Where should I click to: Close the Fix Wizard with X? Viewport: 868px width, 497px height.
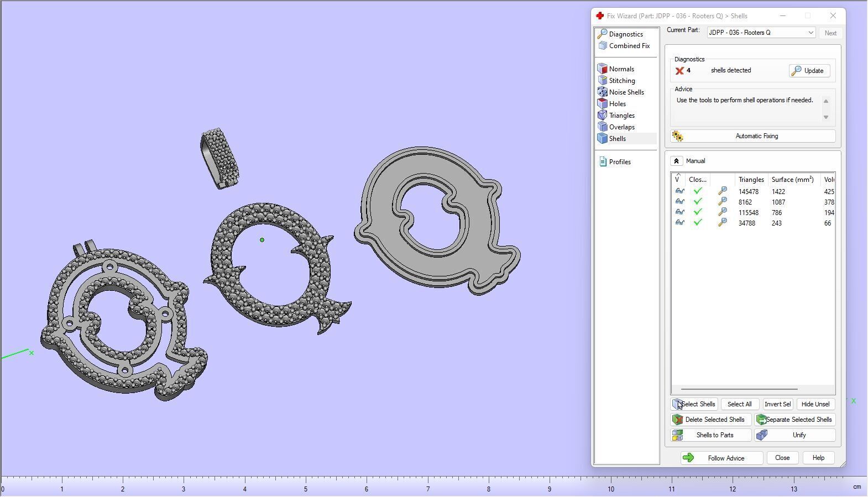833,16
